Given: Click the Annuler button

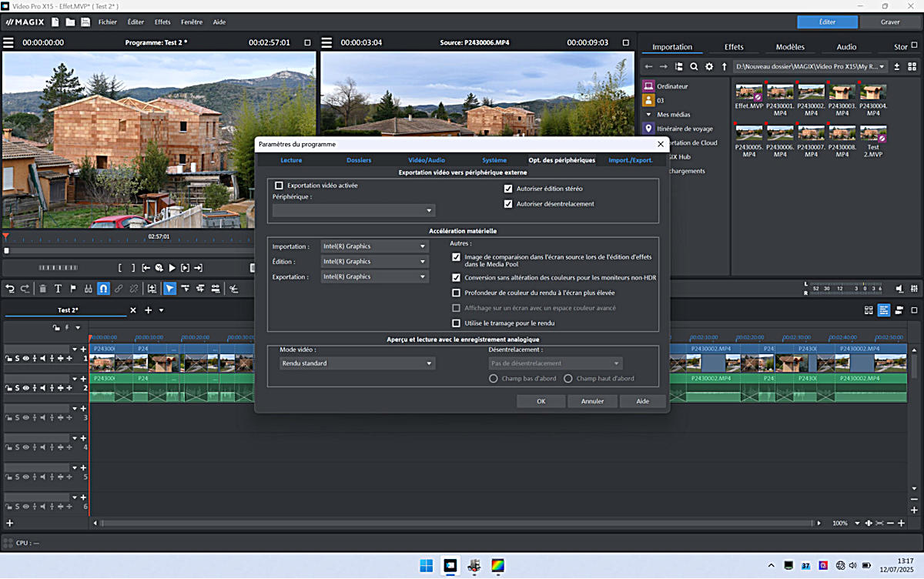Looking at the screenshot, I should (592, 401).
